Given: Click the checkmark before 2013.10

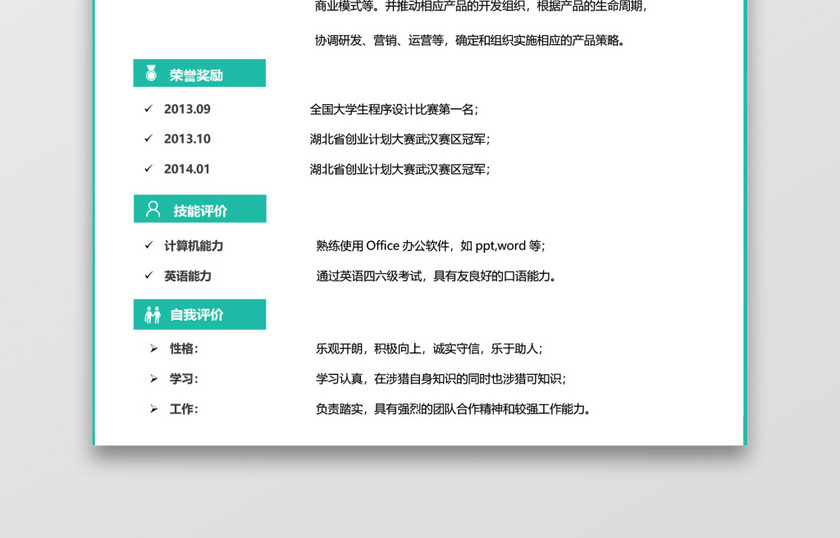Looking at the screenshot, I should [148, 139].
